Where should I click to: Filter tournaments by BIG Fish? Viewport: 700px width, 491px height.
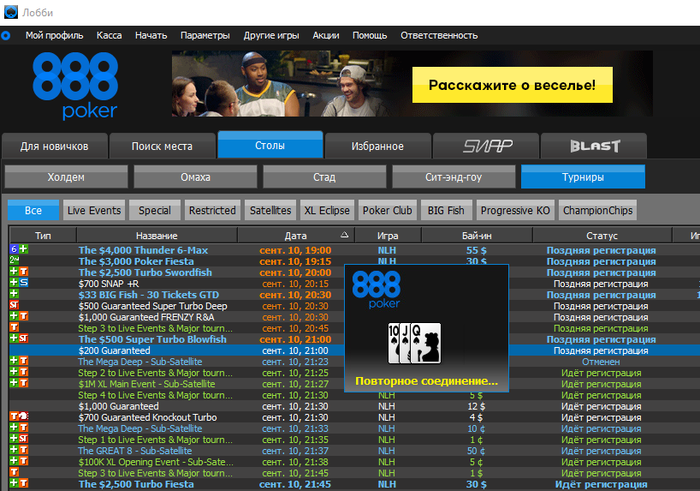pyautogui.click(x=446, y=210)
